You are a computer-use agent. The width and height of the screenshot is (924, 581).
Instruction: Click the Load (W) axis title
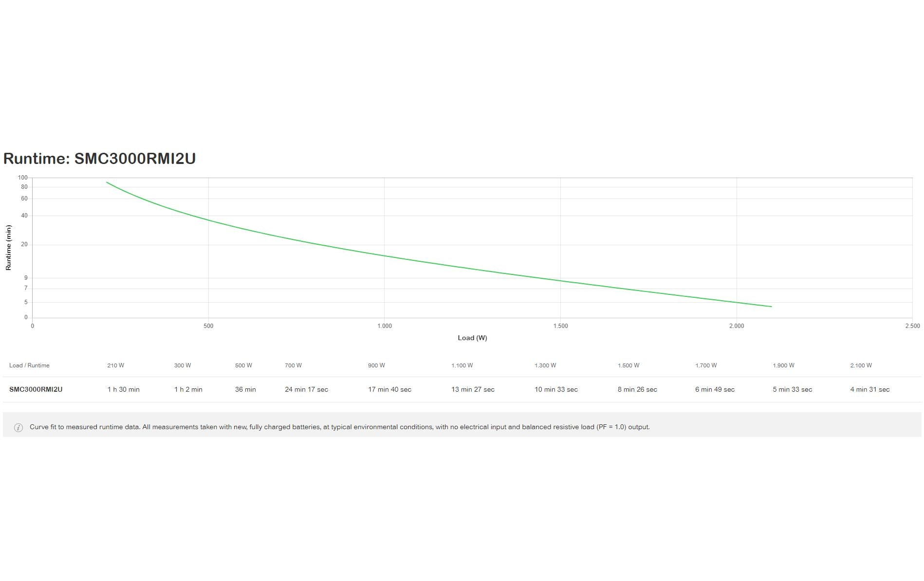click(x=472, y=338)
